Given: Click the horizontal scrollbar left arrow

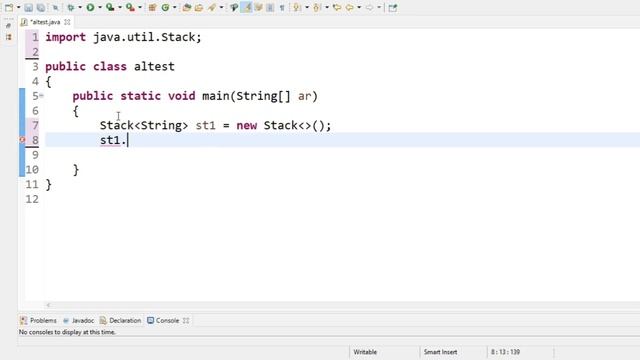Looking at the screenshot, I should (48, 305).
